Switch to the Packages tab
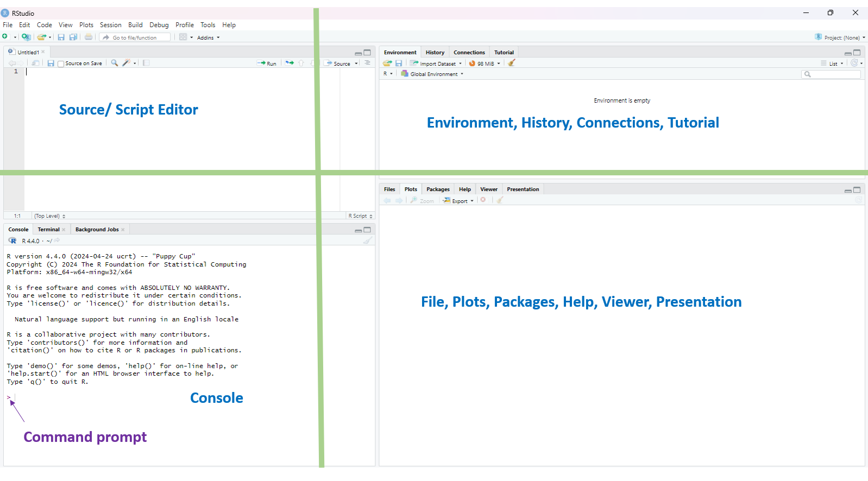Screen dimensions: 868x481 438,189
